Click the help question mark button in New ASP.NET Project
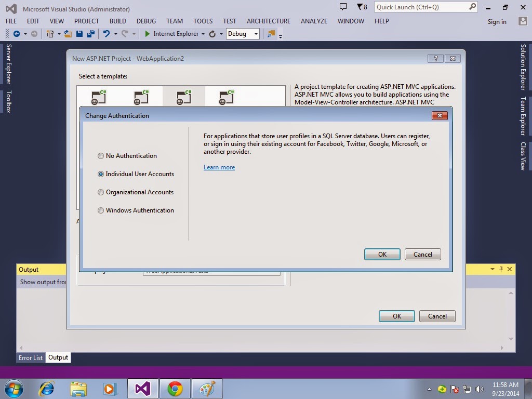Viewport: 532px width, 399px height. pyautogui.click(x=436, y=58)
